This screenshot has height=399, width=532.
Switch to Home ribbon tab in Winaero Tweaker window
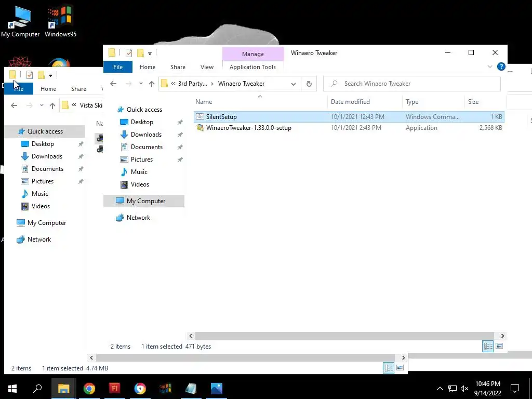[147, 67]
